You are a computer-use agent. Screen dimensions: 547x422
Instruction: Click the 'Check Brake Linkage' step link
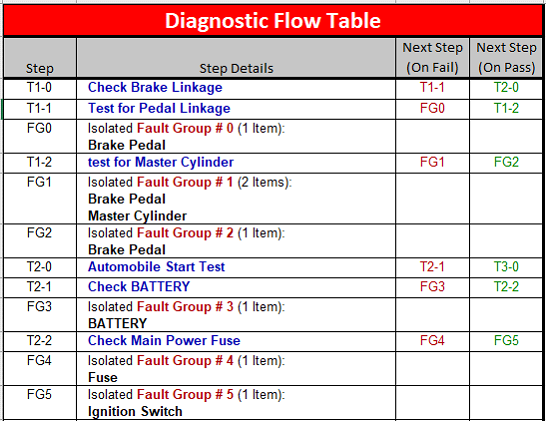click(x=155, y=88)
